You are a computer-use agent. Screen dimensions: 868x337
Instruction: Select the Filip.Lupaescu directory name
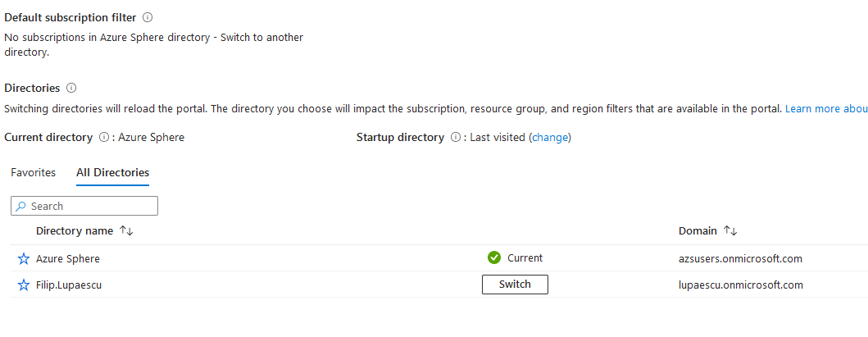69,285
